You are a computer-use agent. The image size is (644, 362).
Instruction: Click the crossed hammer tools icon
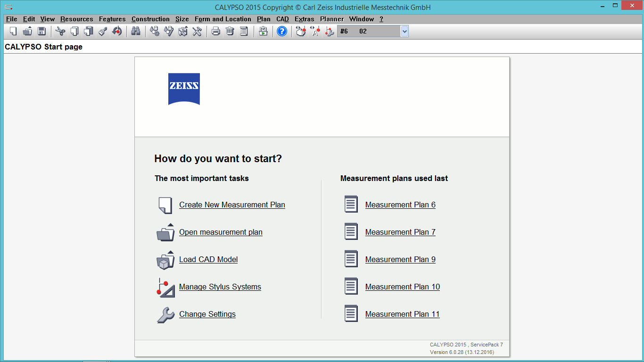[197, 31]
